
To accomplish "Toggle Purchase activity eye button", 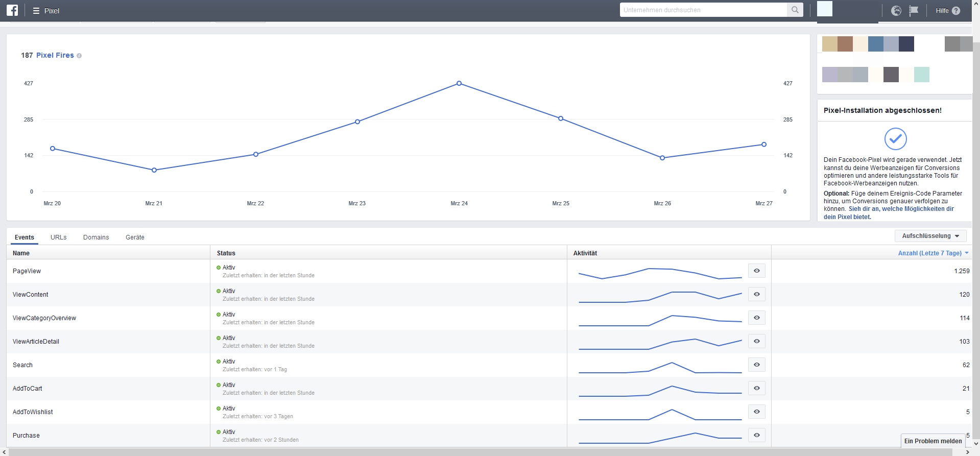I will pos(757,435).
